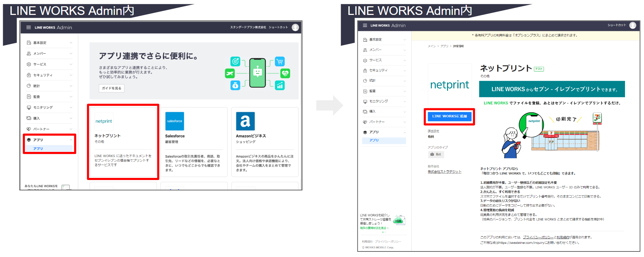Click the Bot type tag icon
The width and height of the screenshot is (644, 257).
[x=432, y=154]
